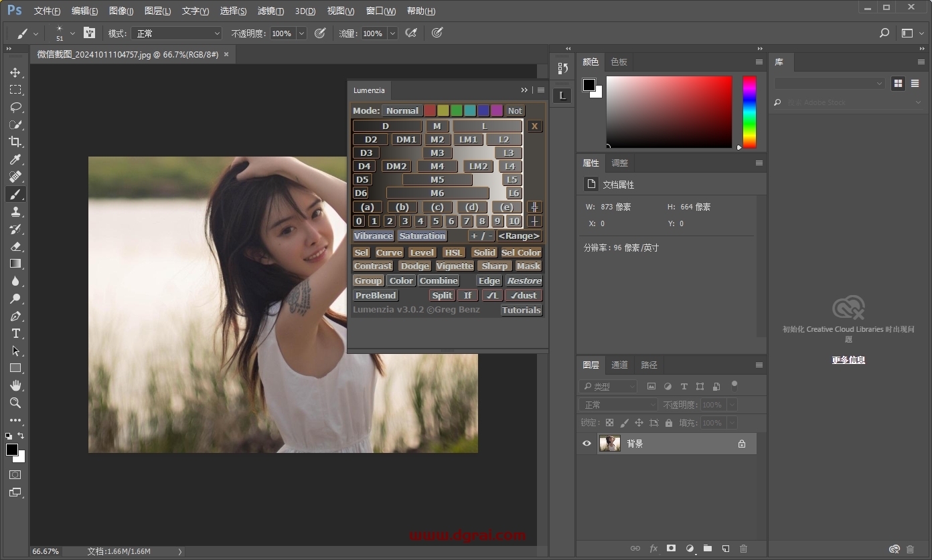Toggle lock transparent pixels option
Image resolution: width=932 pixels, height=560 pixels.
point(609,423)
